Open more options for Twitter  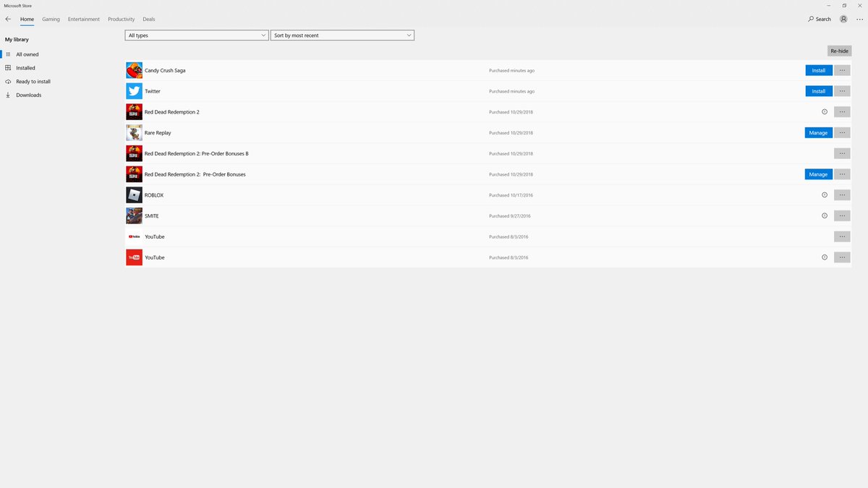[842, 91]
